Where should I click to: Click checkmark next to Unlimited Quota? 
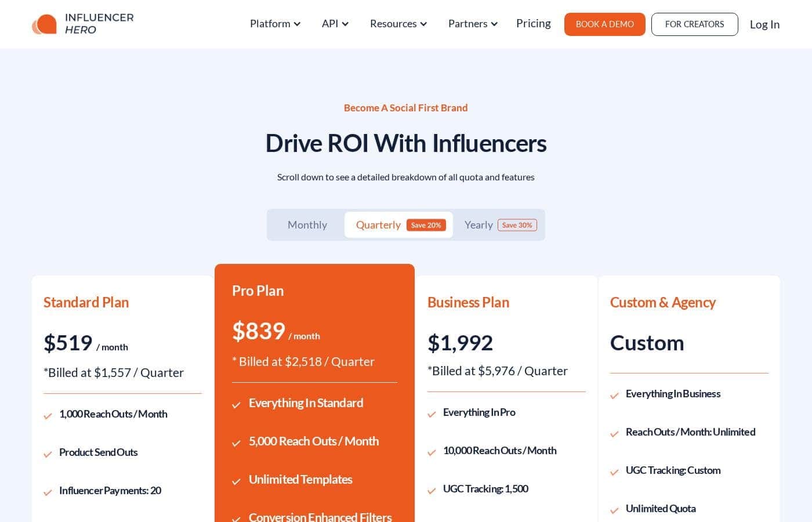coord(614,510)
